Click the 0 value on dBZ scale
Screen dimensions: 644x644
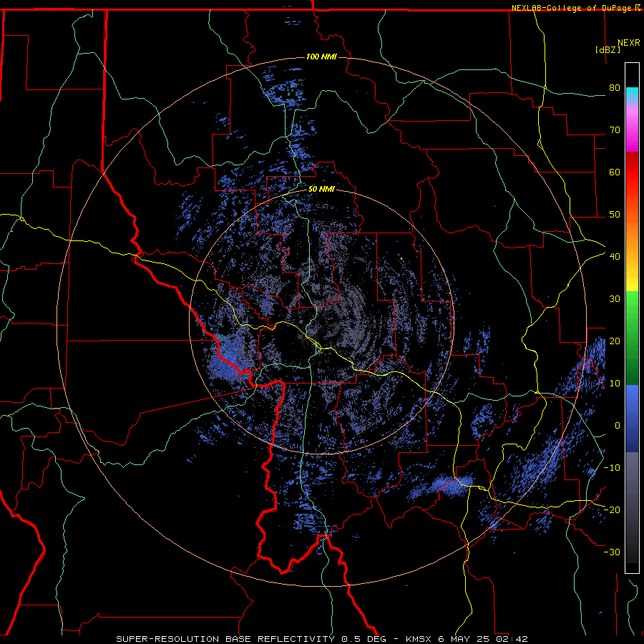click(x=617, y=426)
